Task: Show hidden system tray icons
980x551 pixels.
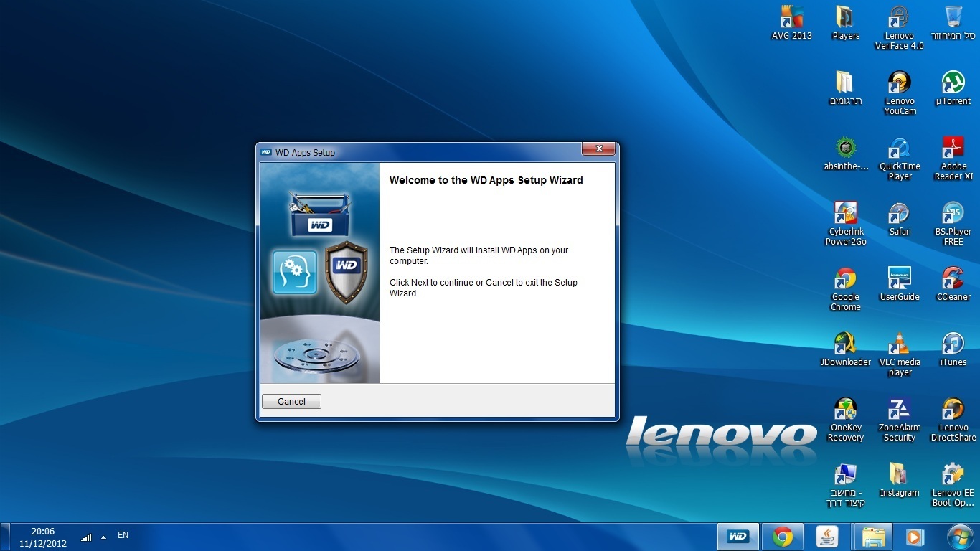Action: tap(103, 537)
